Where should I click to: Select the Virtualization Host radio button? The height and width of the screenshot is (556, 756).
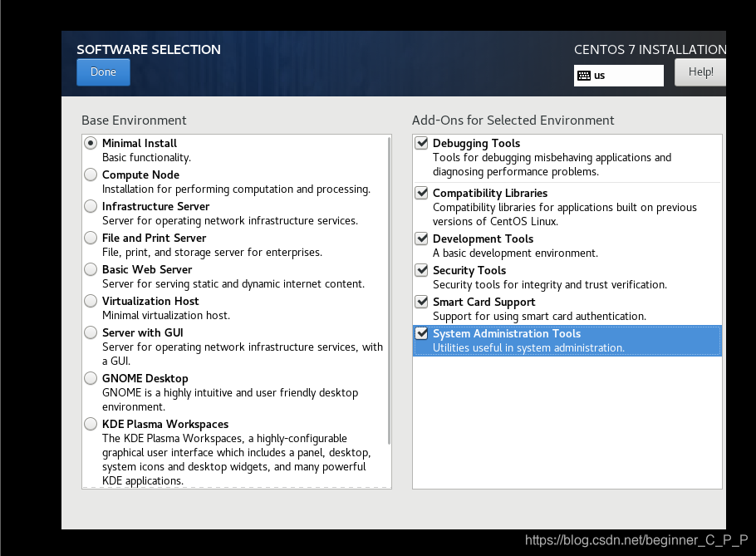[x=91, y=301]
